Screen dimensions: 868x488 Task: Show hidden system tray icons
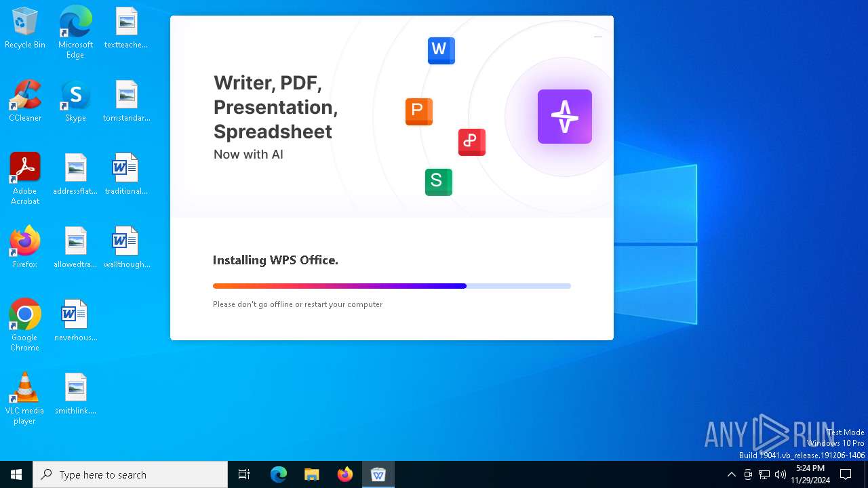(731, 474)
